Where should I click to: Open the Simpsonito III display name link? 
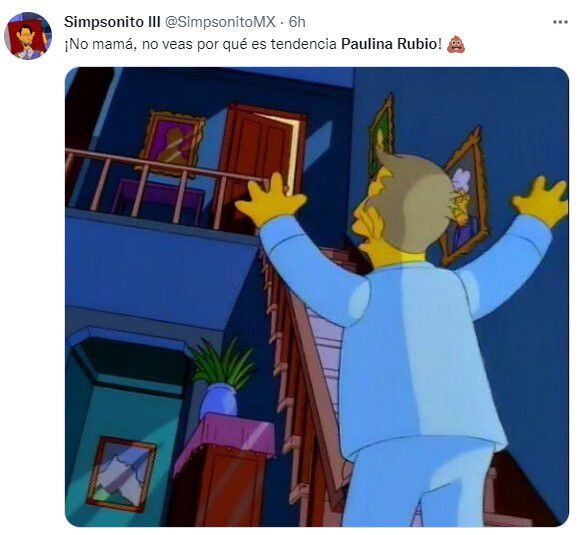112,22
